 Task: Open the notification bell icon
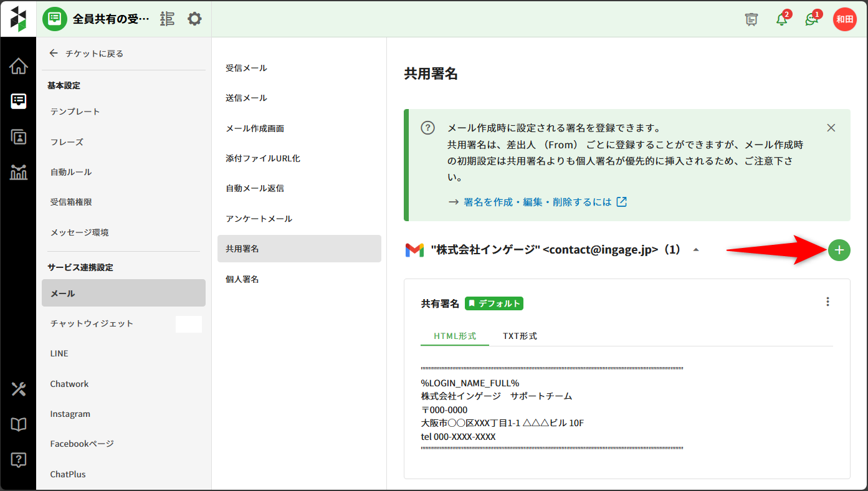tap(781, 19)
